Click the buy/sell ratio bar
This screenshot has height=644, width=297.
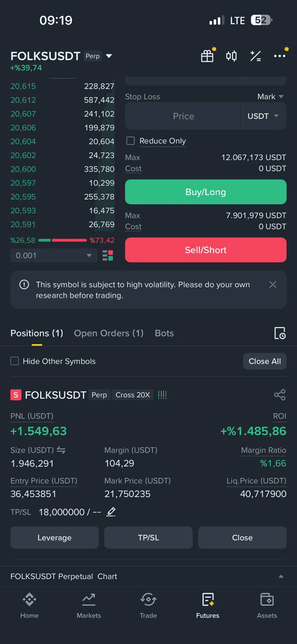[62, 240]
